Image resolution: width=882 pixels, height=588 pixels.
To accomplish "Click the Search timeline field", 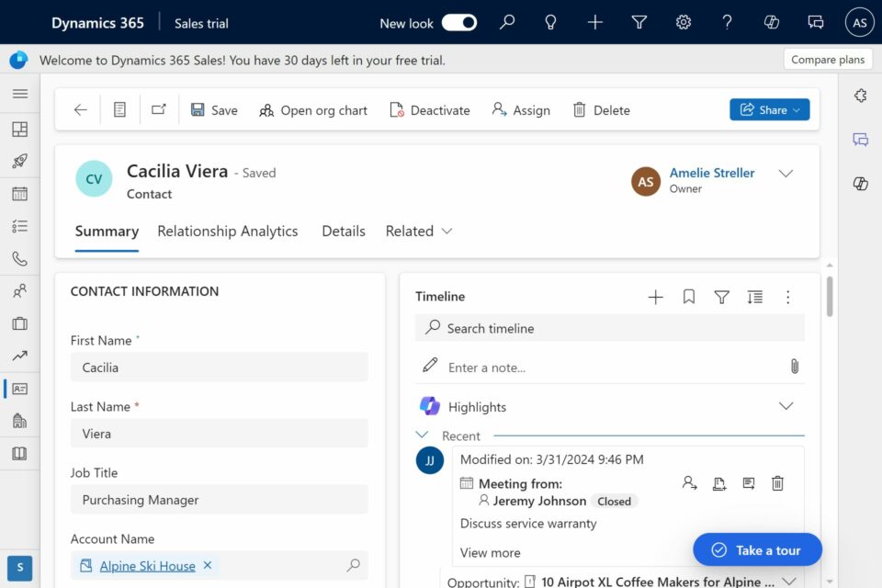I will click(x=610, y=328).
